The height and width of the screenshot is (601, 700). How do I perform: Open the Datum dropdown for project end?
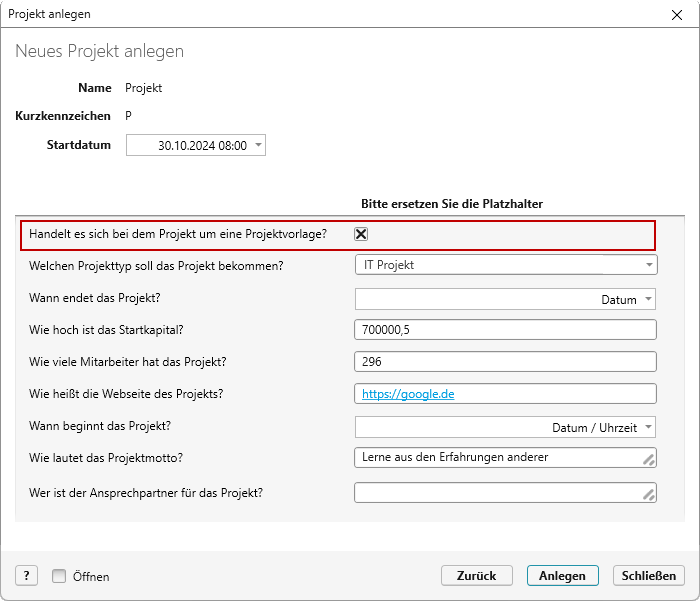648,299
